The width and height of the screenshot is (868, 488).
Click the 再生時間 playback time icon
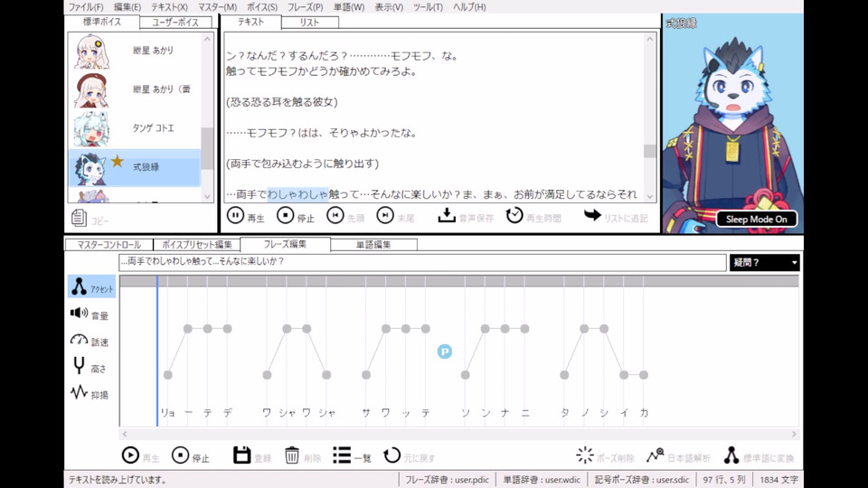pos(514,215)
